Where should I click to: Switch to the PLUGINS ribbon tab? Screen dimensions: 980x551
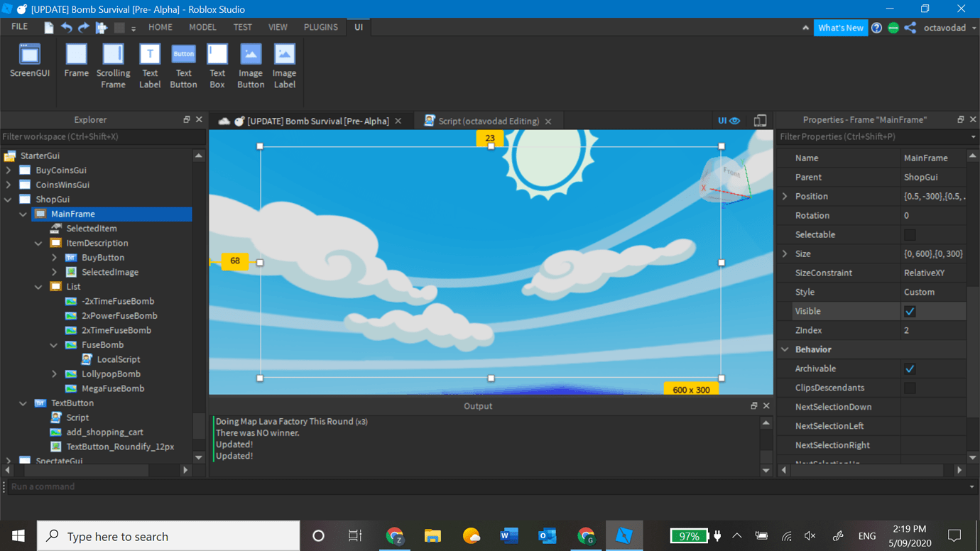(321, 27)
